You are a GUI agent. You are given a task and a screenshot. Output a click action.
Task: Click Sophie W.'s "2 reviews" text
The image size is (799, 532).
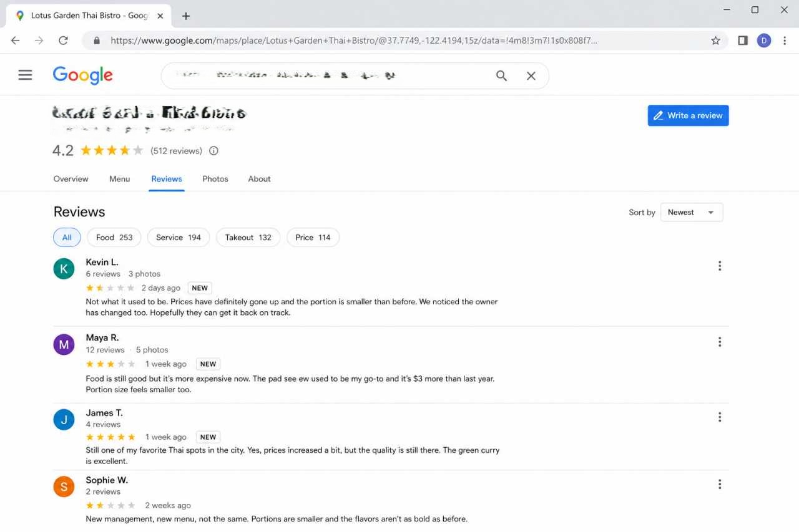[x=103, y=492]
